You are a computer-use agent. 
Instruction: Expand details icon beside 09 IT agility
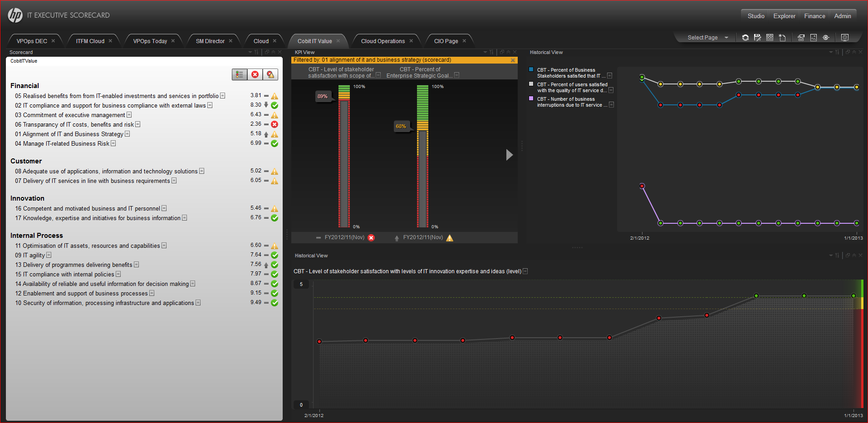pyautogui.click(x=49, y=255)
